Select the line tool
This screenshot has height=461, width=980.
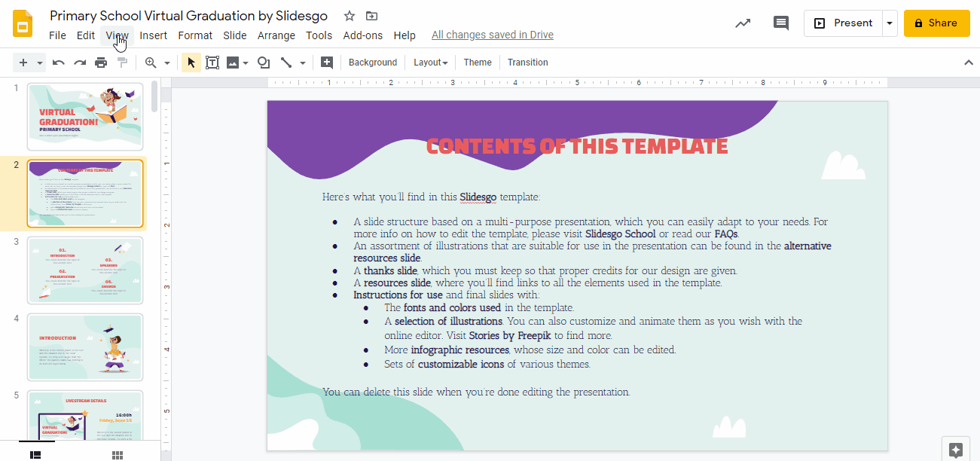pyautogui.click(x=286, y=63)
